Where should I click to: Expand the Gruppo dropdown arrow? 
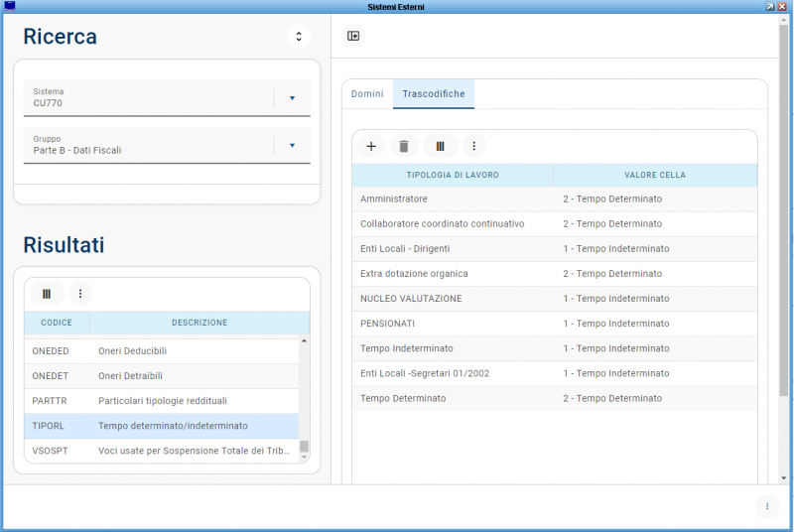pyautogui.click(x=292, y=146)
